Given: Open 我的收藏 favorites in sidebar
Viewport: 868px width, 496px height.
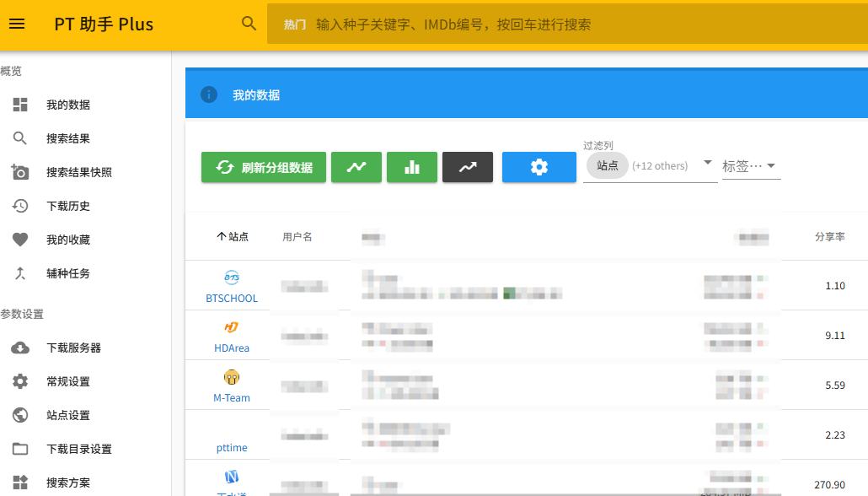Looking at the screenshot, I should pos(68,240).
